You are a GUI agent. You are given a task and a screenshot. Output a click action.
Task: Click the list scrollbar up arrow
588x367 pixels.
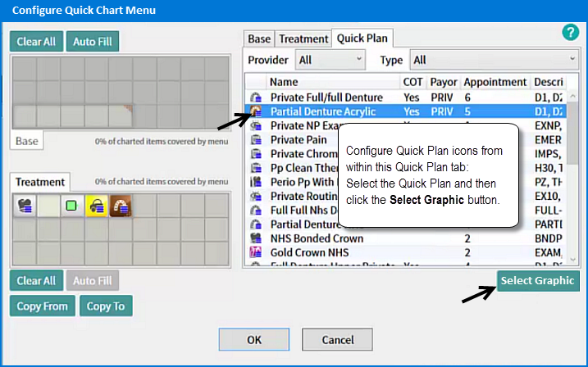tap(572, 96)
